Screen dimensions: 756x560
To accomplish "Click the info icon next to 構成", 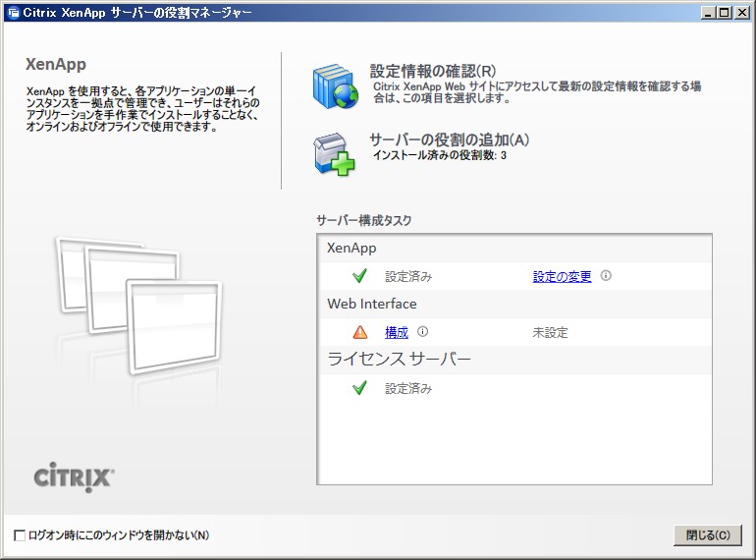I will [423, 332].
